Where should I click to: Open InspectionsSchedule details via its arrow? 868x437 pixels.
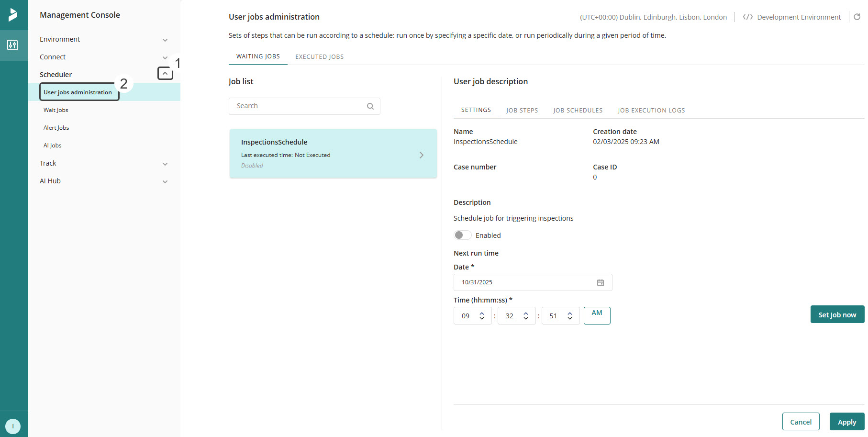tap(421, 155)
